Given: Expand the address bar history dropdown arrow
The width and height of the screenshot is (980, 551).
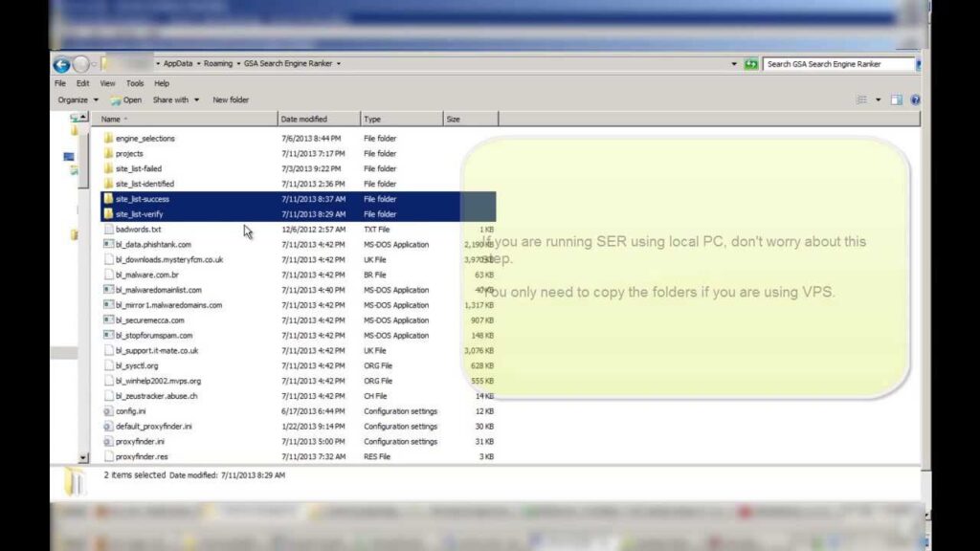Looking at the screenshot, I should 734,64.
